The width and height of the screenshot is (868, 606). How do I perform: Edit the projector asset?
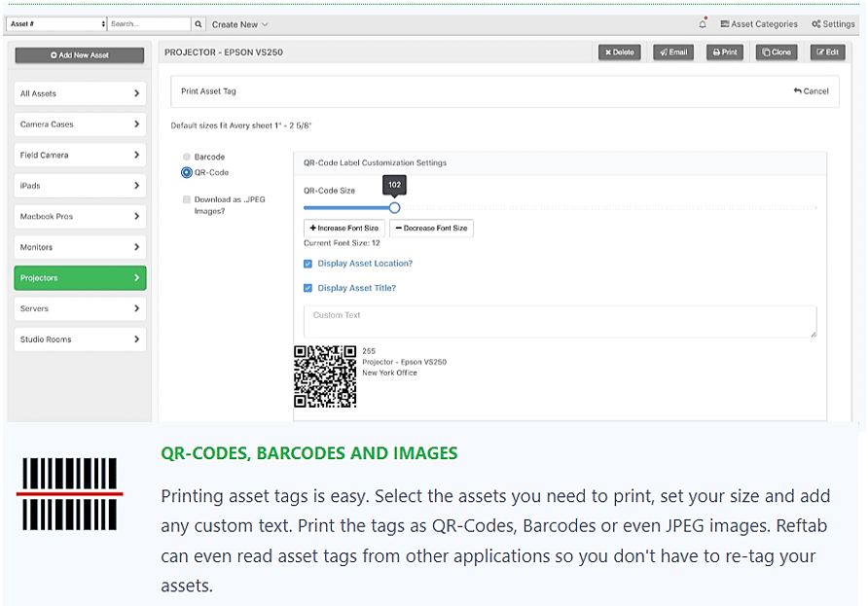[x=827, y=53]
